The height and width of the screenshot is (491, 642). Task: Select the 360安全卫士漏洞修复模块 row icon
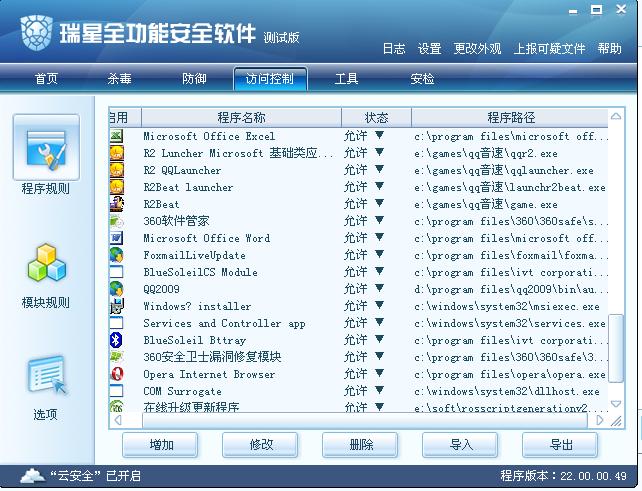click(116, 357)
